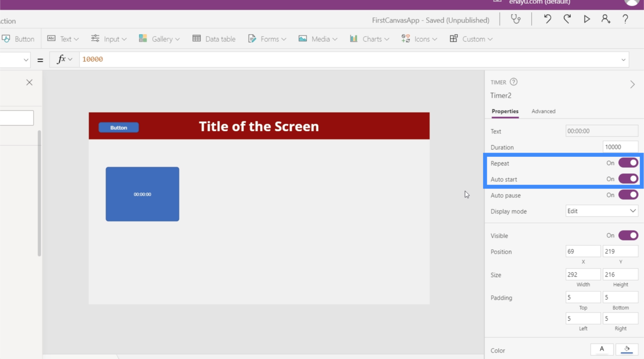
Task: Click the Text property field
Action: [x=601, y=131]
